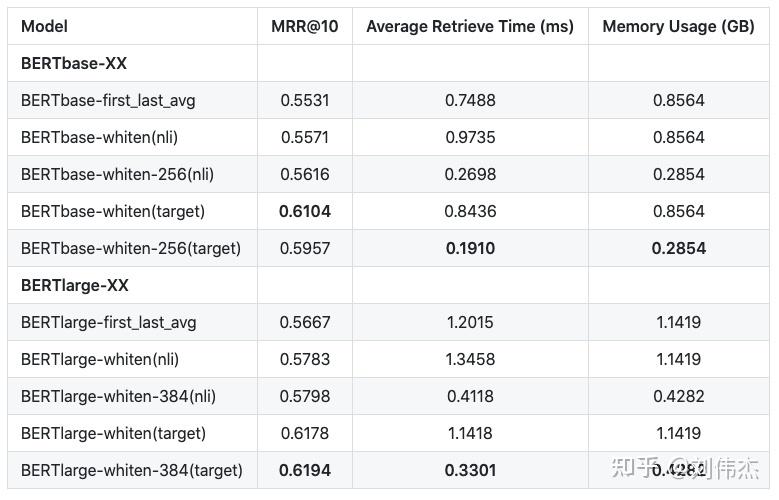Click the Average Retrieve Time (ms) header
The height and width of the screenshot is (500, 779).
point(470,26)
